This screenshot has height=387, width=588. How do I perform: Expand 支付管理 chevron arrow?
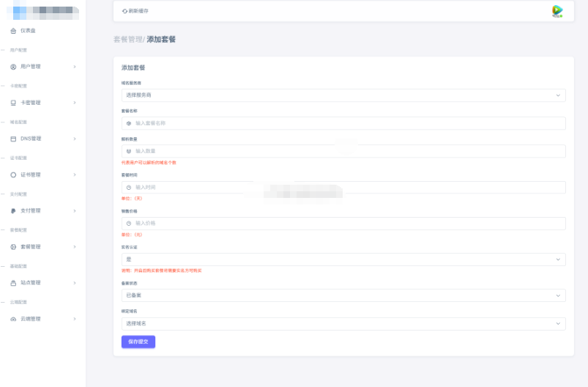[x=75, y=211]
